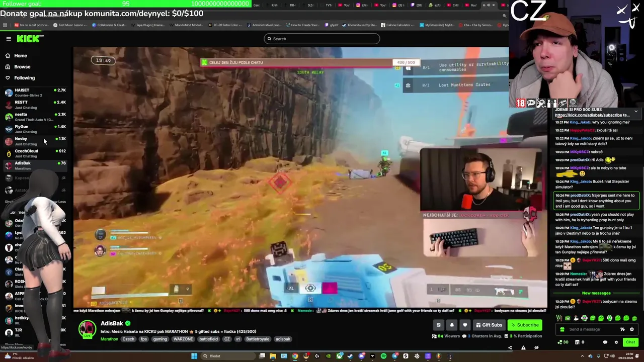Open the chat shop icon showing 0
Screen dimensions: 644x362
pos(580,342)
